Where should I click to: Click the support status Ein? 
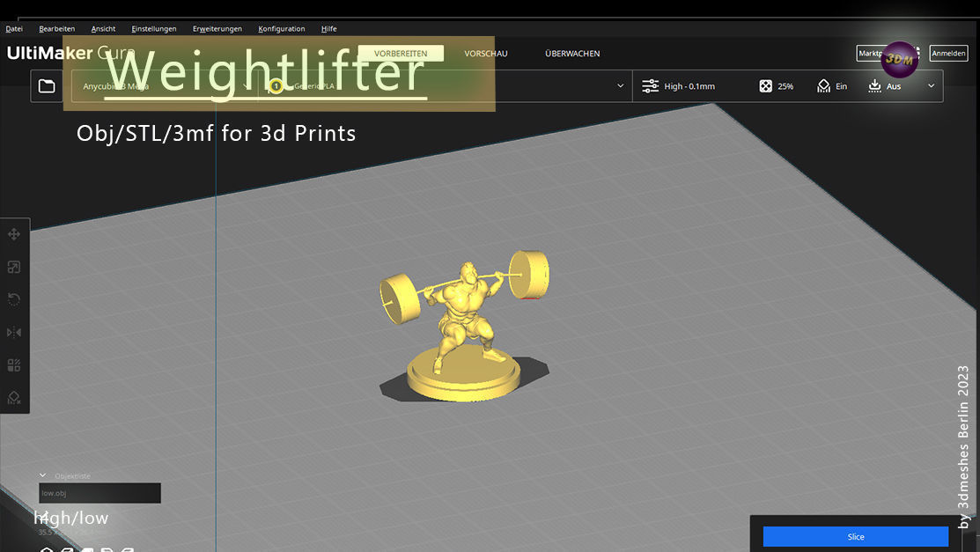click(841, 86)
